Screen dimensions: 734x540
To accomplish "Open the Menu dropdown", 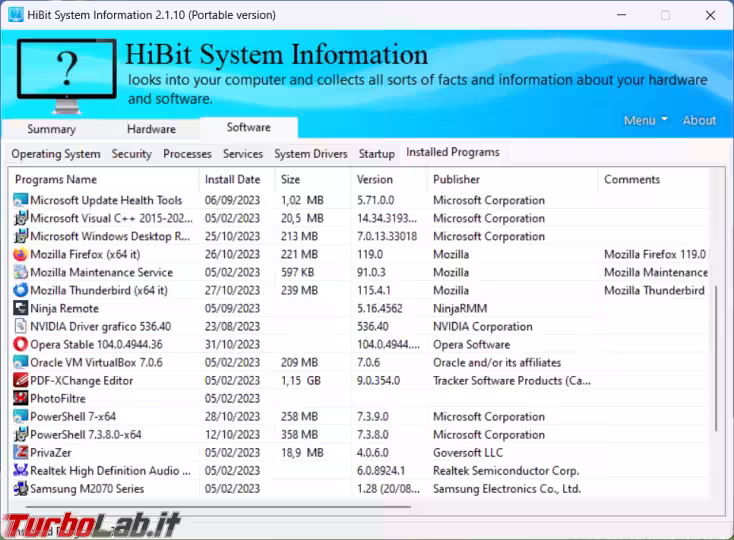I will [645, 120].
